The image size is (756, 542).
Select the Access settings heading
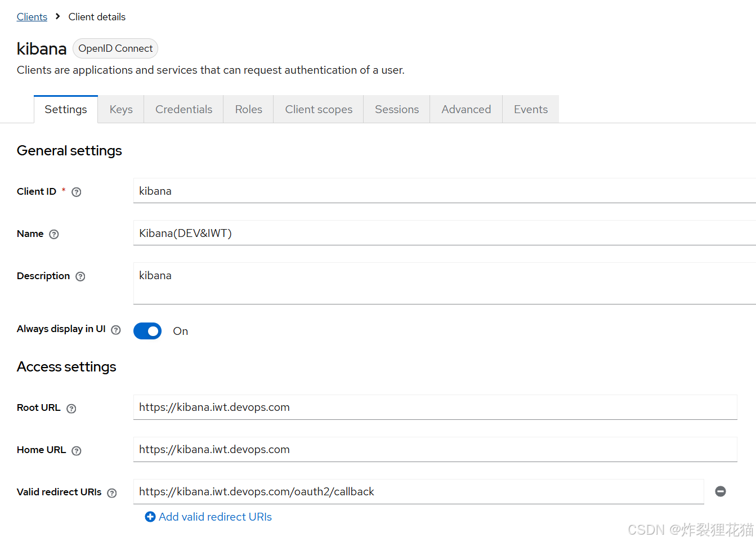66,367
